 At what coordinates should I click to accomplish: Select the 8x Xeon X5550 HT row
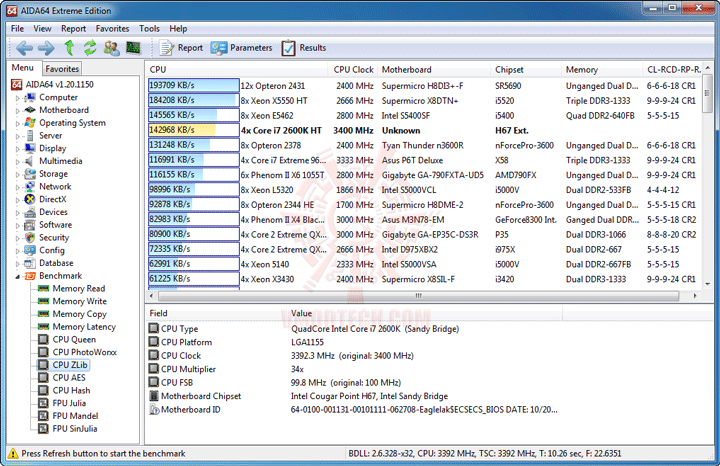pos(423,101)
